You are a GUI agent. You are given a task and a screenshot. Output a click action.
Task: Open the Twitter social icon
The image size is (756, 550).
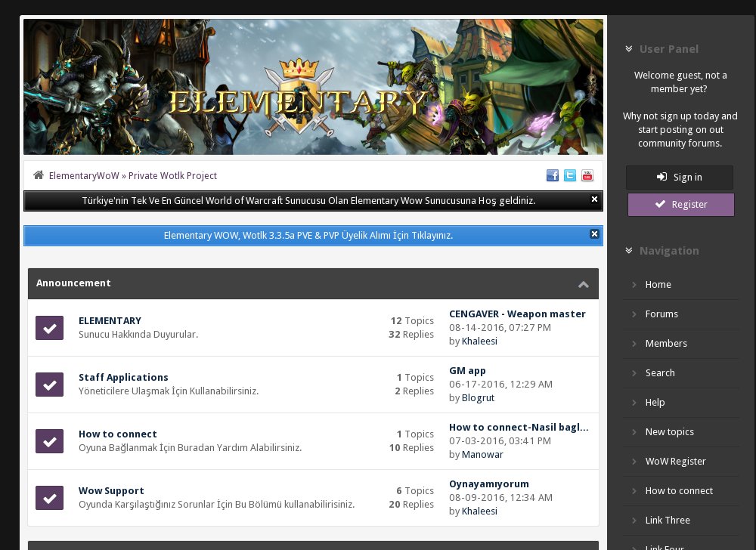pos(570,175)
